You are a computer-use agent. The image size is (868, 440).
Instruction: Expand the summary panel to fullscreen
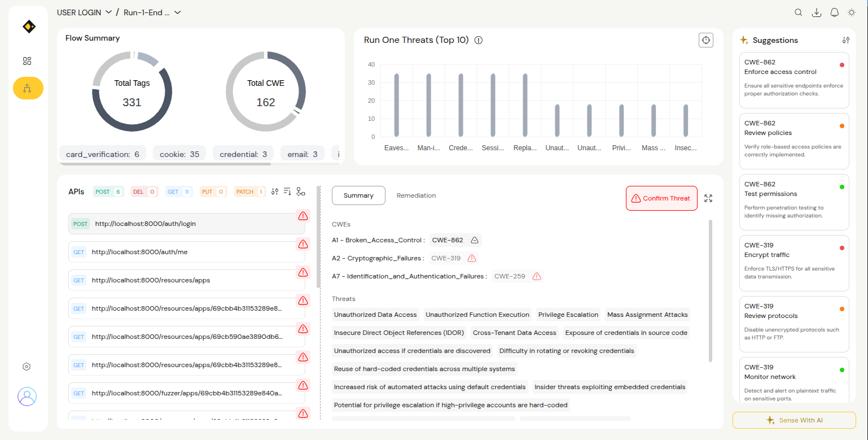[x=708, y=198]
